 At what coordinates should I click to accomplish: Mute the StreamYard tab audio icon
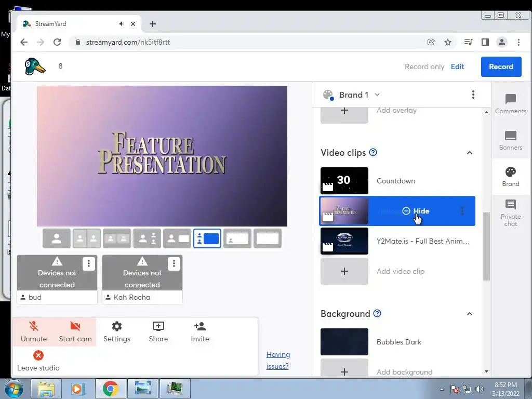pyautogui.click(x=122, y=24)
